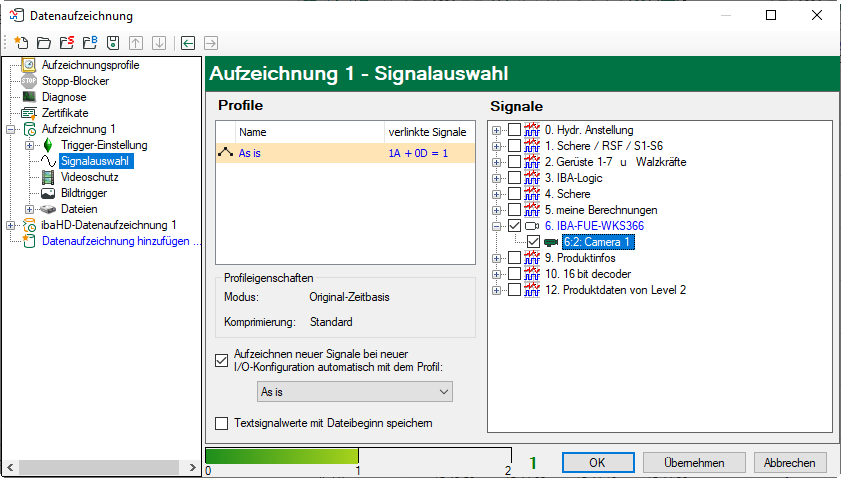Click the tree panel horizontal scrollbar
Screen dimensions: 841x478
coord(99,467)
